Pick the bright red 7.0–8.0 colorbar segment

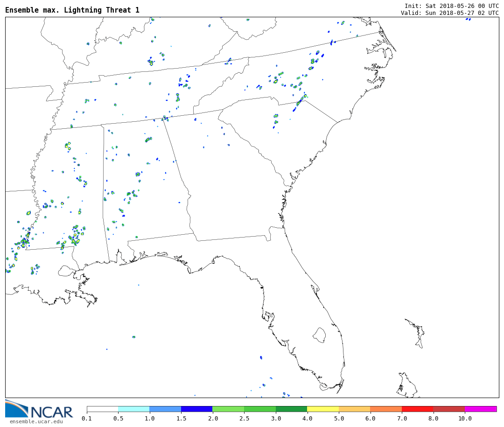click(418, 409)
